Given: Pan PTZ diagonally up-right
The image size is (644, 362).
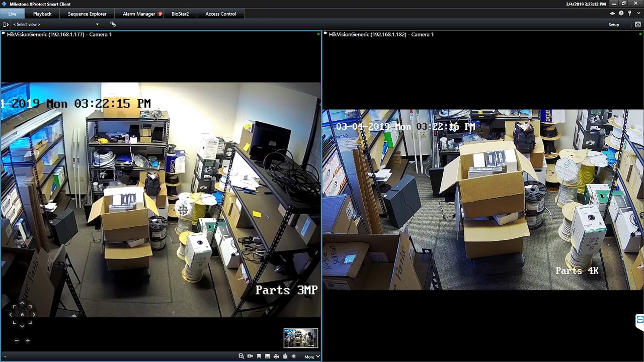Looking at the screenshot, I should tap(30, 307).
